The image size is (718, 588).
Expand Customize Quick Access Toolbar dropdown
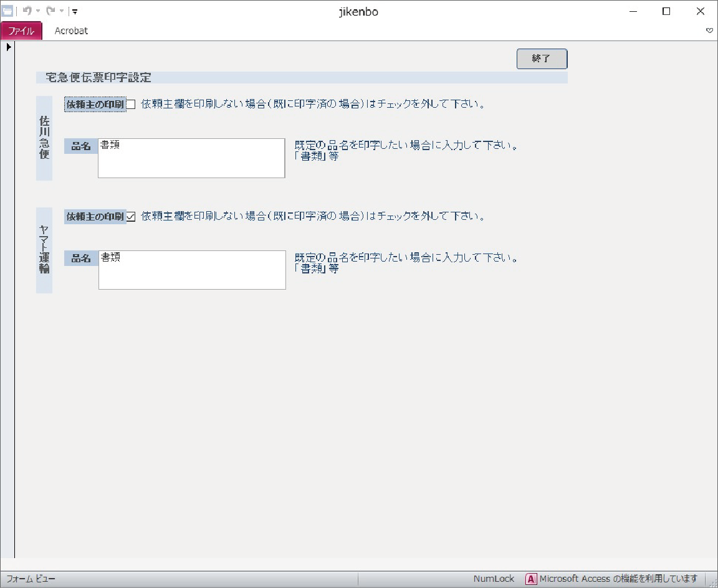click(75, 11)
